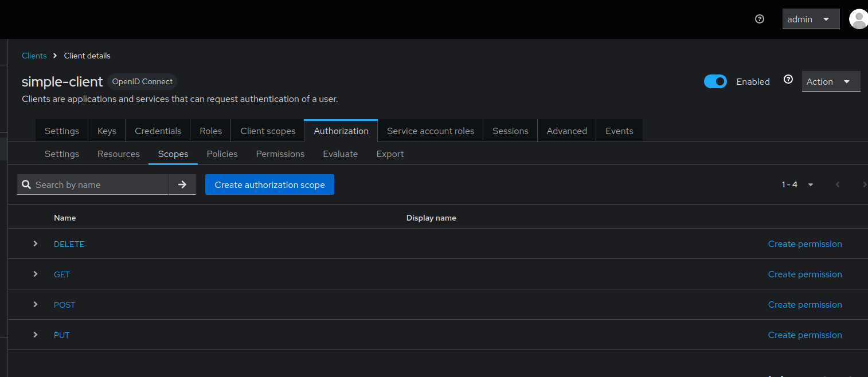
Task: Open the admin account dropdown
Action: pyautogui.click(x=811, y=19)
